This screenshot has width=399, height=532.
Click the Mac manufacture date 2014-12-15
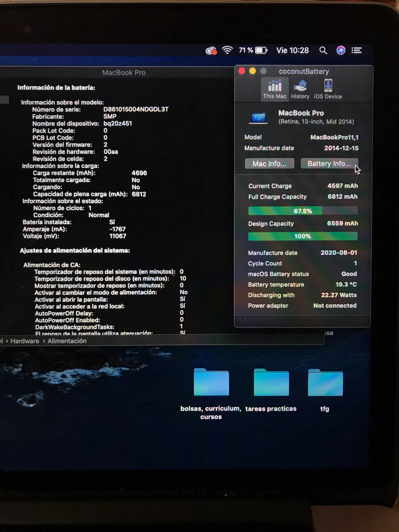pyautogui.click(x=341, y=148)
